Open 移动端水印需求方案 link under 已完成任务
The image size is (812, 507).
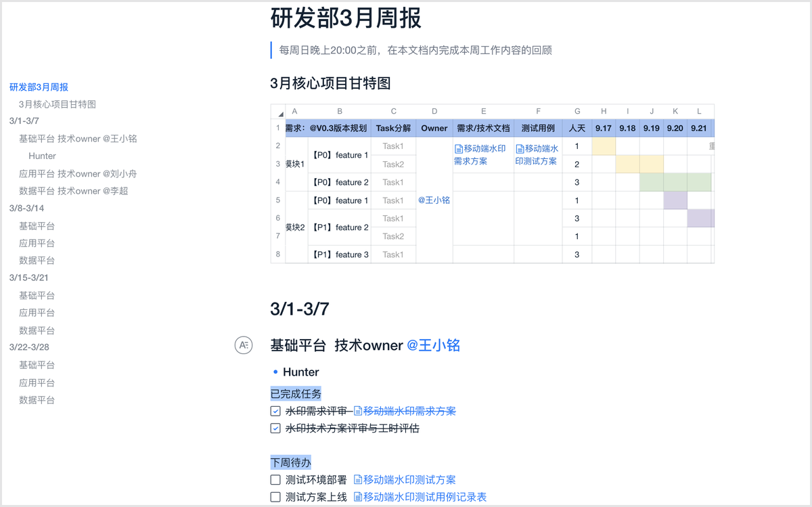tap(405, 411)
